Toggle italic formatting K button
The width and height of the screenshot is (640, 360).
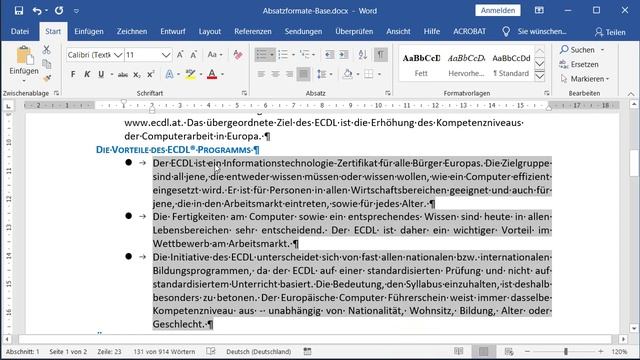click(x=87, y=74)
